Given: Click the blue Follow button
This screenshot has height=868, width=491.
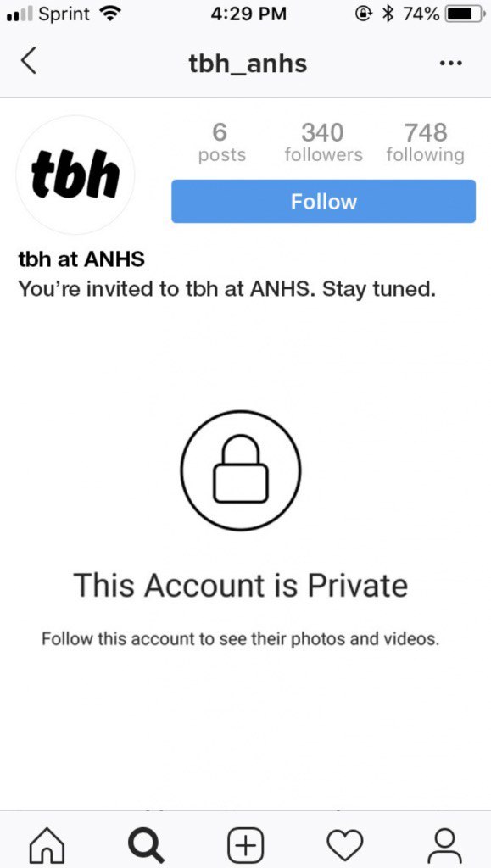Looking at the screenshot, I should click(x=323, y=202).
